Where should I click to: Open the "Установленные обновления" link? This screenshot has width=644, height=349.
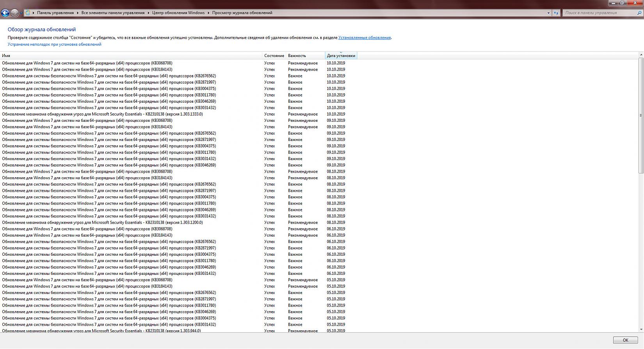pos(365,38)
